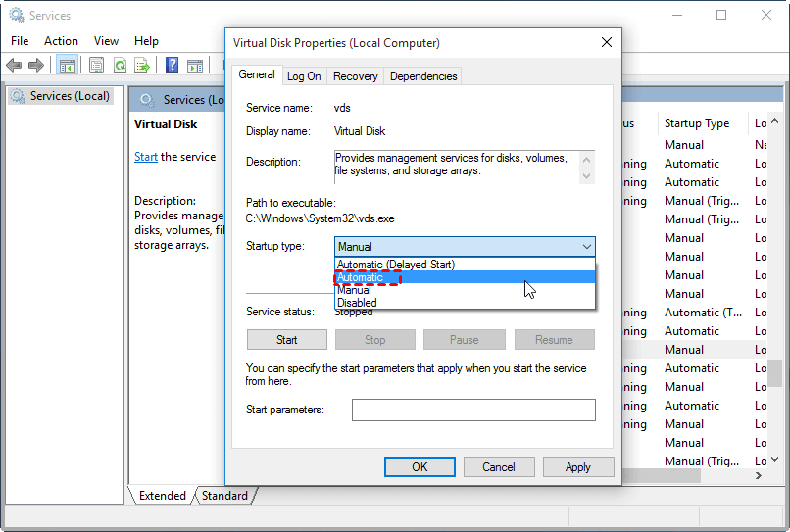Viewport: 790px width, 532px height.
Task: Open the Action menu
Action: pos(61,41)
